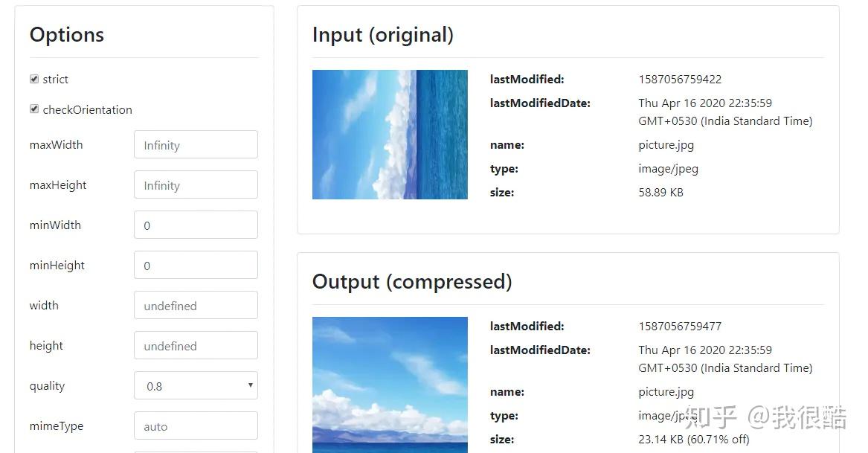Viewport: 868px width, 453px height.
Task: Click the height undefined input field
Action: pos(196,345)
